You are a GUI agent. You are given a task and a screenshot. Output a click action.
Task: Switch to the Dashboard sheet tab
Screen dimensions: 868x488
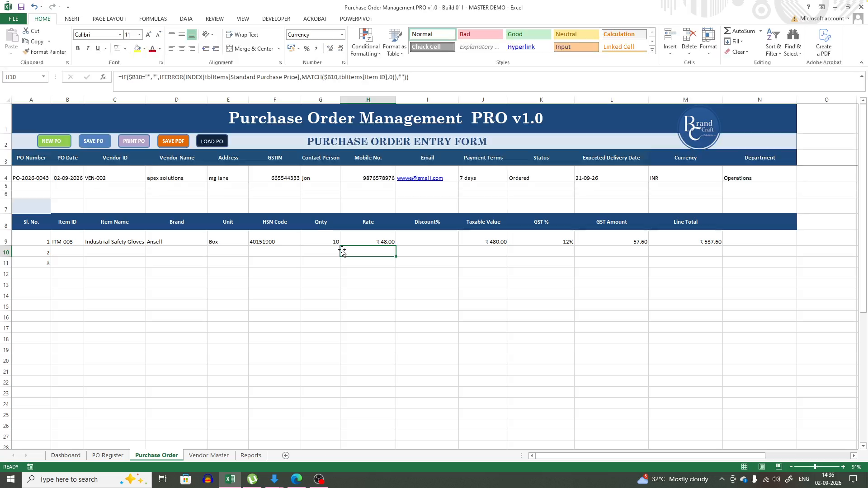[66, 455]
